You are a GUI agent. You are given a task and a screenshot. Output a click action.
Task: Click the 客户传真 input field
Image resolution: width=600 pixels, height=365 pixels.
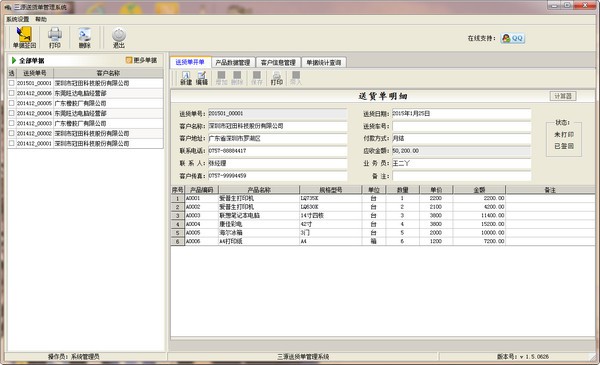277,176
